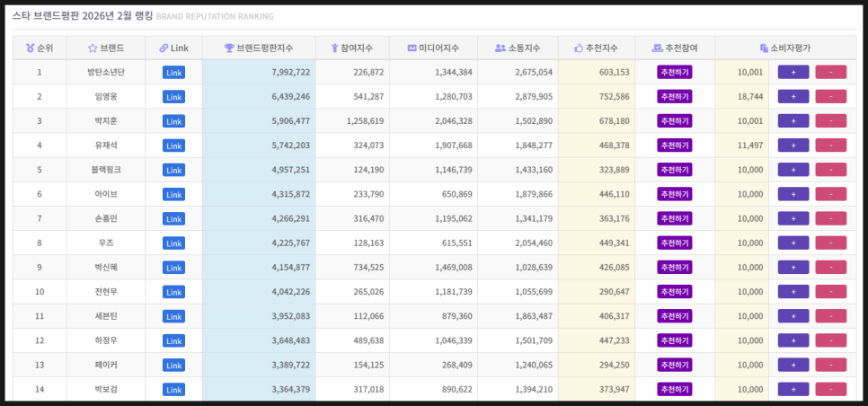Sort by 소통지수 column header
Viewport: 868px width, 406px height.
tap(518, 49)
